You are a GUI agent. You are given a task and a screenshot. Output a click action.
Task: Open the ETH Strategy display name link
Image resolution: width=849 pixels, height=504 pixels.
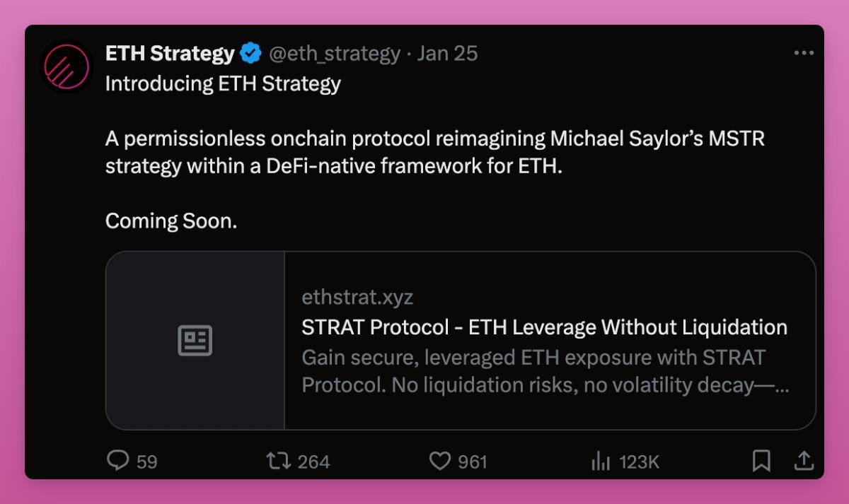(170, 54)
